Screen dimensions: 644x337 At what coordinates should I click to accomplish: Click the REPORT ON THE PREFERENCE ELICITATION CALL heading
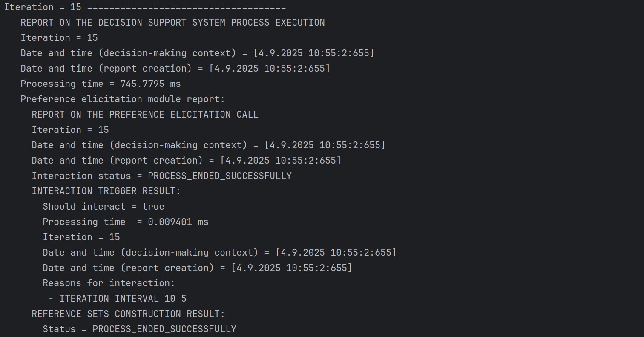[145, 115]
